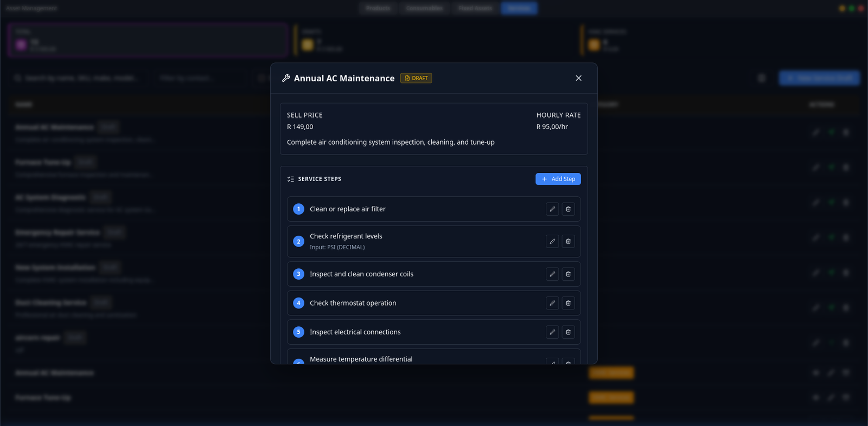The height and width of the screenshot is (426, 868).
Task: Edit the 'Inspect electrical connections' step
Action: pyautogui.click(x=552, y=332)
